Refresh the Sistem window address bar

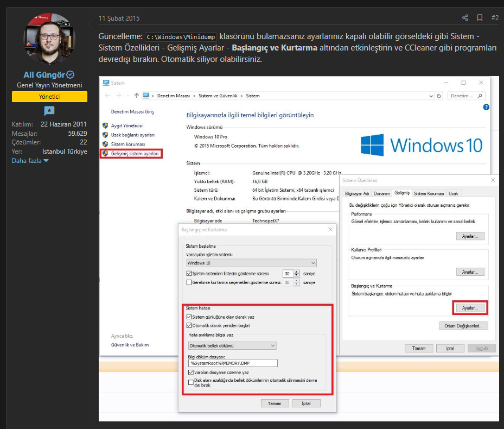click(439, 96)
